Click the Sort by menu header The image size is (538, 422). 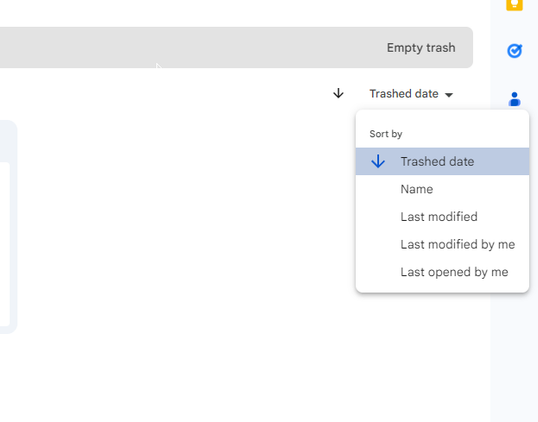(x=386, y=134)
